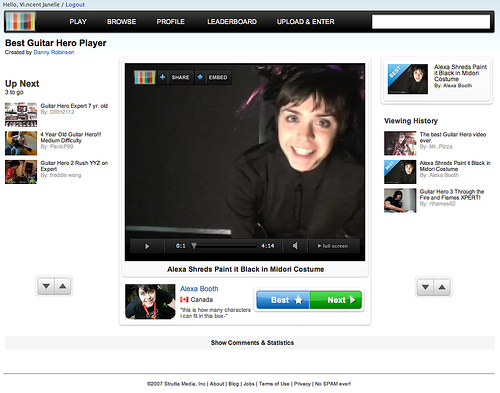Open Through the Fire and Flames thumbnail
Viewport: 500px width, 393px height.
point(400,201)
